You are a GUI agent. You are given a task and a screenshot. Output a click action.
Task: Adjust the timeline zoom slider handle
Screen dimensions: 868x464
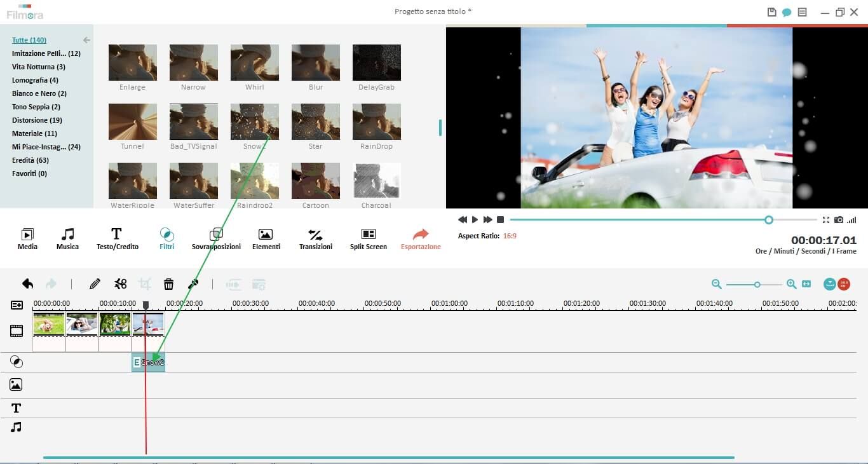tap(757, 284)
